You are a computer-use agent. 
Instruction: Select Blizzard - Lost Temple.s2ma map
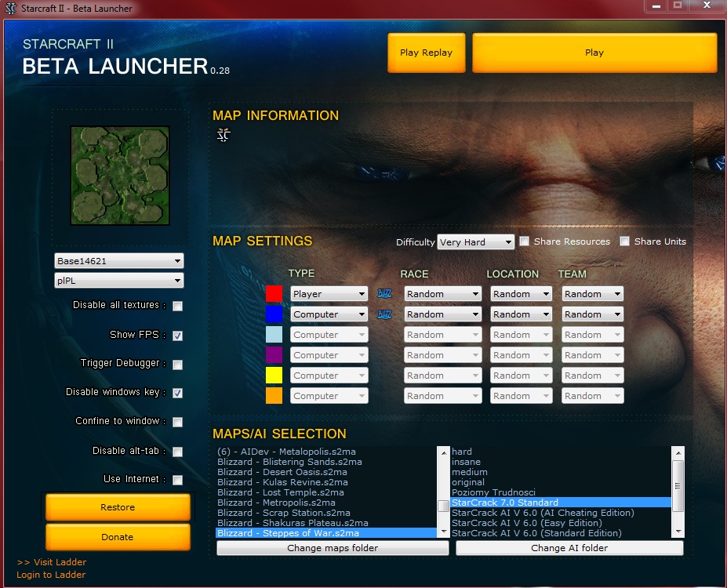[326, 492]
